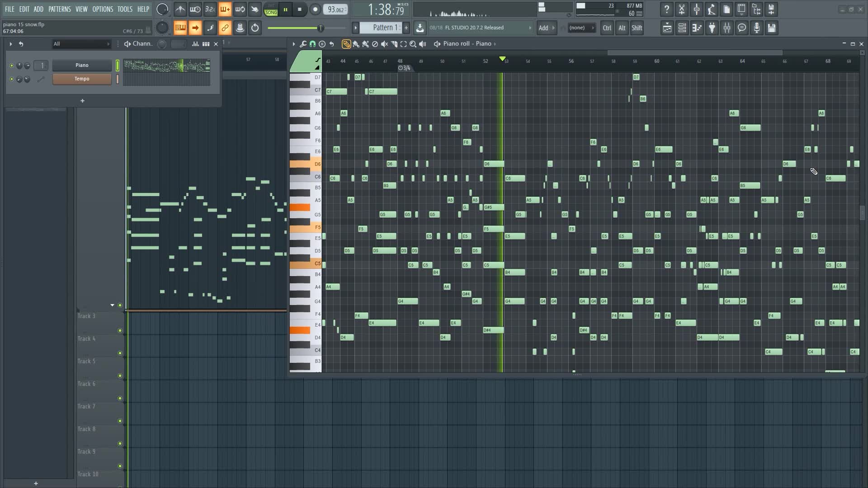Toggle the song/pattern playback mode

coord(271,9)
